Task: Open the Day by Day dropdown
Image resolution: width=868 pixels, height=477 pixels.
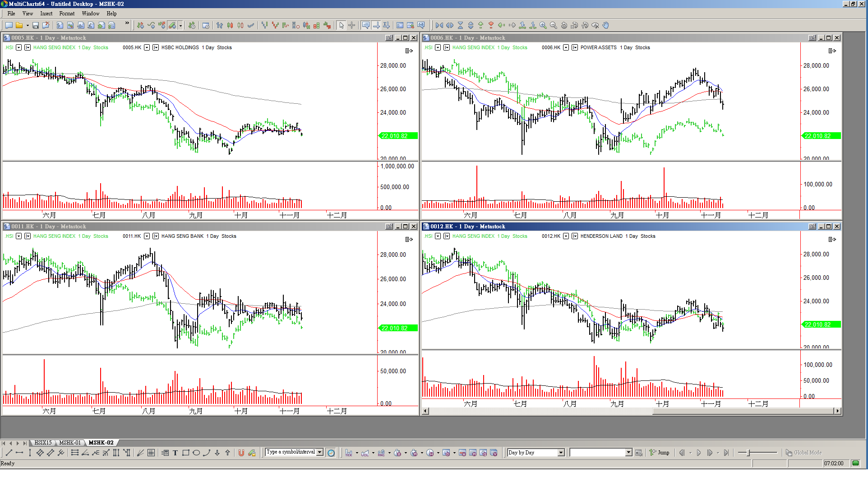Action: coord(561,453)
